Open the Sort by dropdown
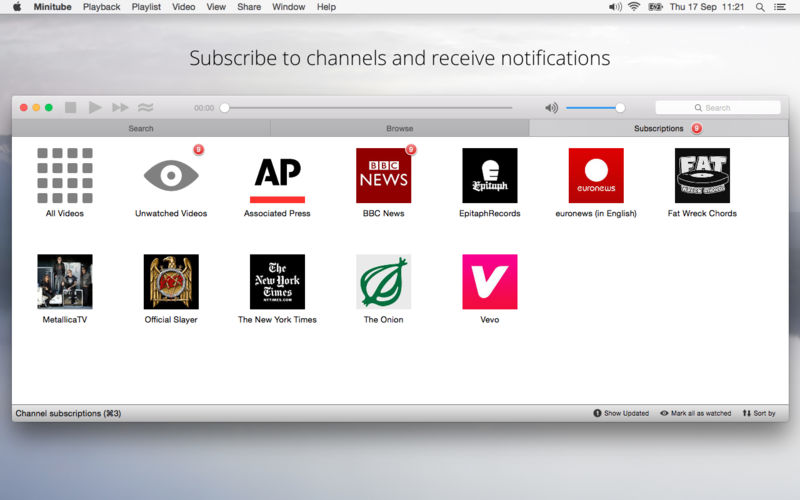800x500 pixels. click(759, 413)
